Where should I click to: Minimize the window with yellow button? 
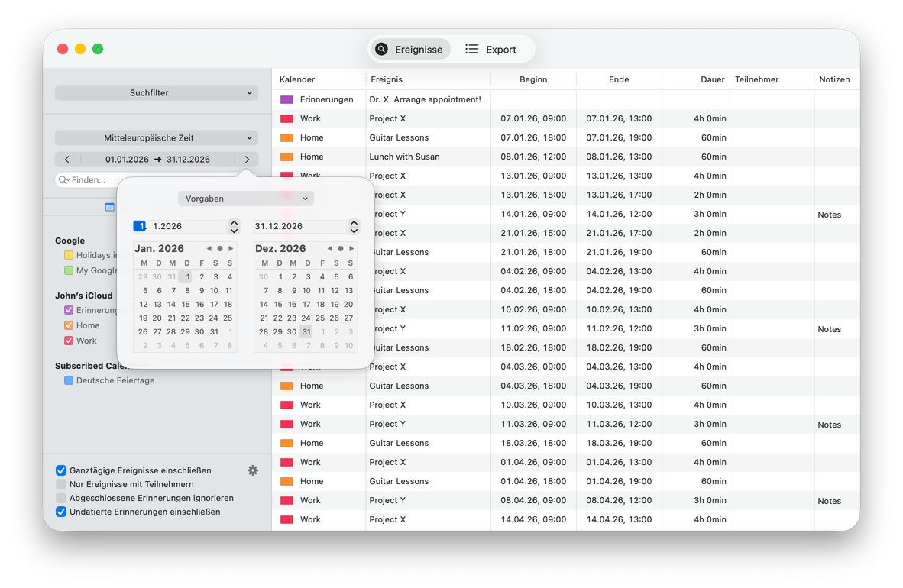point(81,49)
